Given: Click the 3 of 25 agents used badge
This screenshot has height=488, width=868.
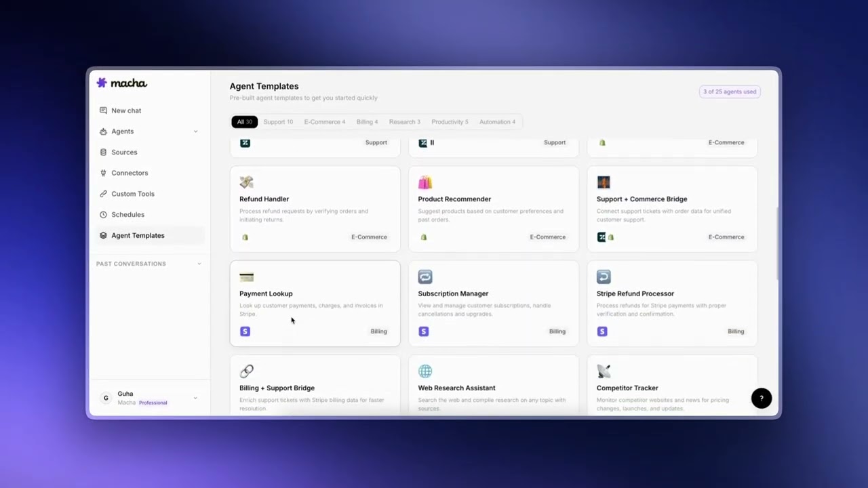Looking at the screenshot, I should pos(730,91).
